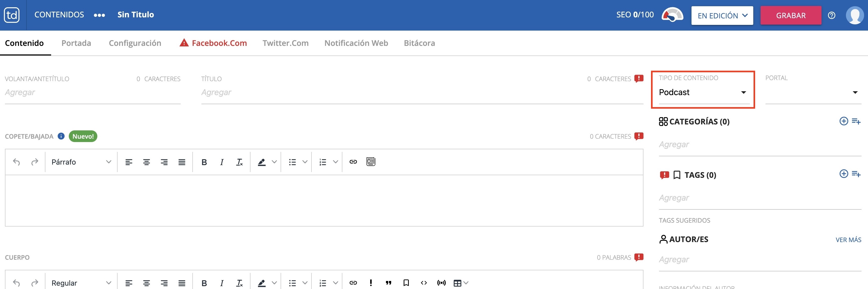868x289 pixels.
Task: Apply center alignment in Copete toolbar
Action: (146, 161)
